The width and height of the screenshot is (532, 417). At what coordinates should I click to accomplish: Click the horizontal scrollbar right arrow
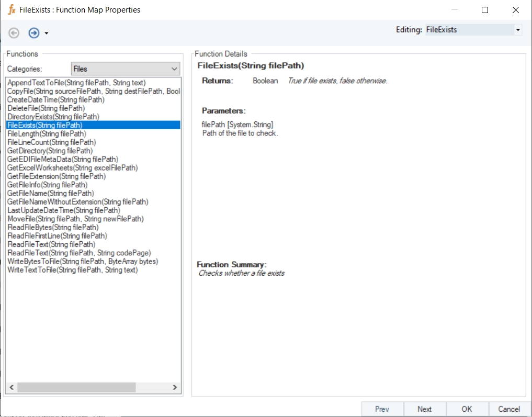coord(175,388)
